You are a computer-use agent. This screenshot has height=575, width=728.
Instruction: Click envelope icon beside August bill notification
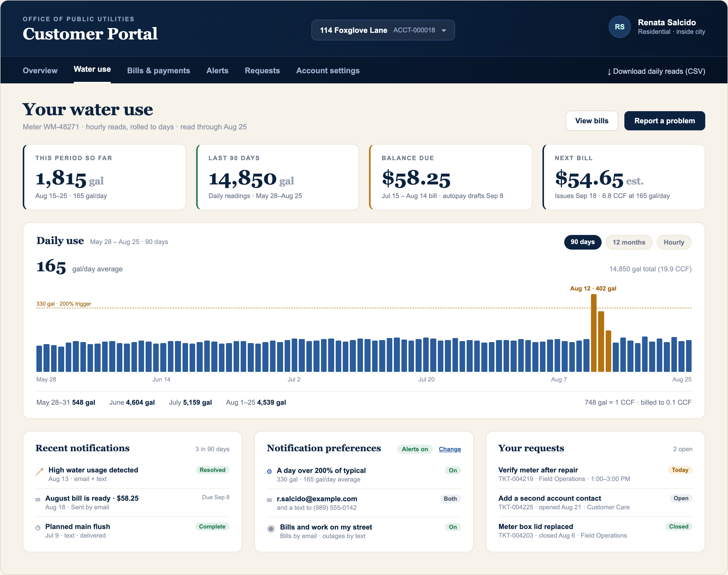coord(38,500)
